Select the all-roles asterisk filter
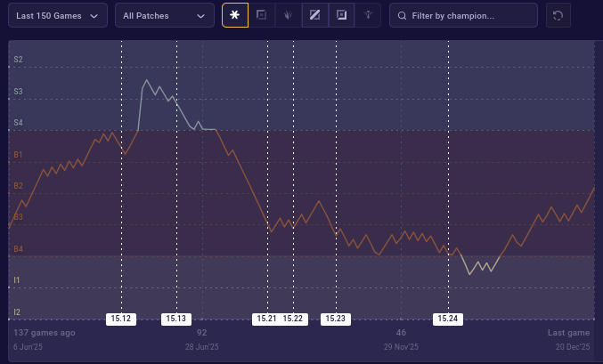The width and height of the screenshot is (603, 364). coord(235,15)
